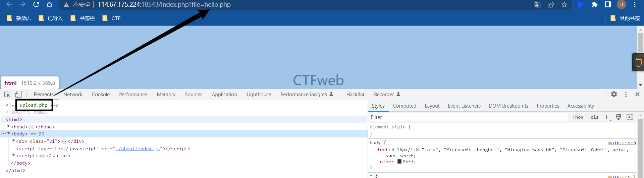Click the Performance insights experiment flask icon
The height and width of the screenshot is (178, 644).
pyautogui.click(x=331, y=95)
